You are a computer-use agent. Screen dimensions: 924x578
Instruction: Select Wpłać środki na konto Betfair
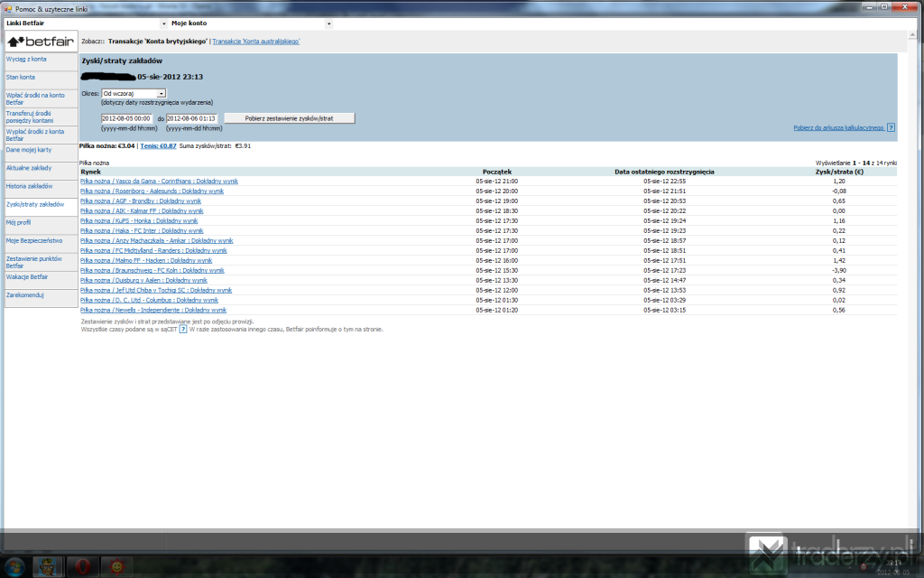pyautogui.click(x=35, y=98)
